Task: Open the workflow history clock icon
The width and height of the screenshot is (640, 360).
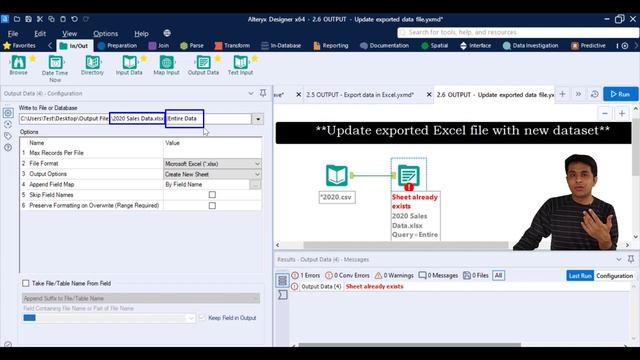Action: pos(595,94)
